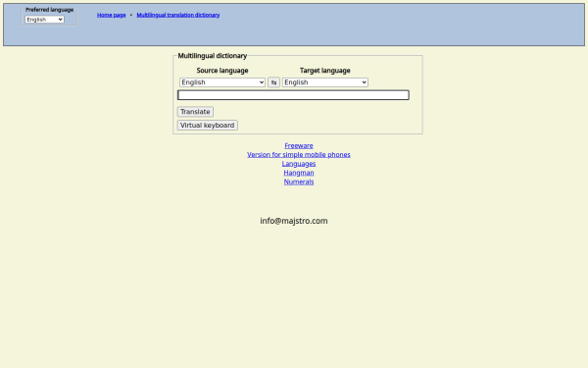Click the Source language label
The image size is (588, 368).
(x=222, y=71)
